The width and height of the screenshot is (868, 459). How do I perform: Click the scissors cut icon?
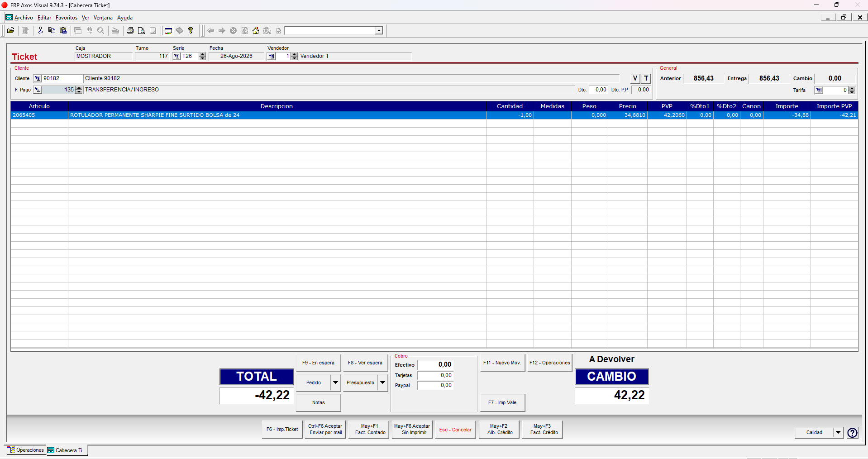tap(40, 31)
